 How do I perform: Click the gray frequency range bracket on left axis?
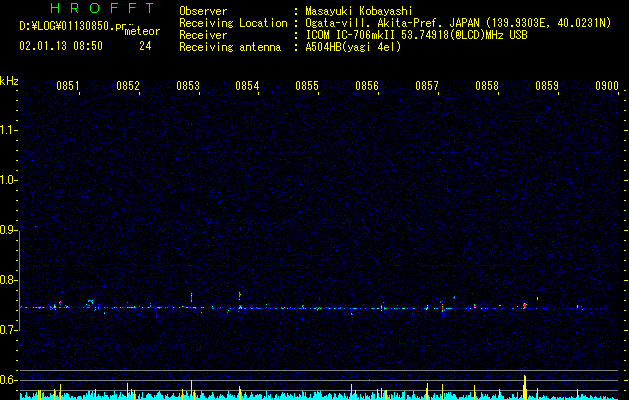[20, 280]
